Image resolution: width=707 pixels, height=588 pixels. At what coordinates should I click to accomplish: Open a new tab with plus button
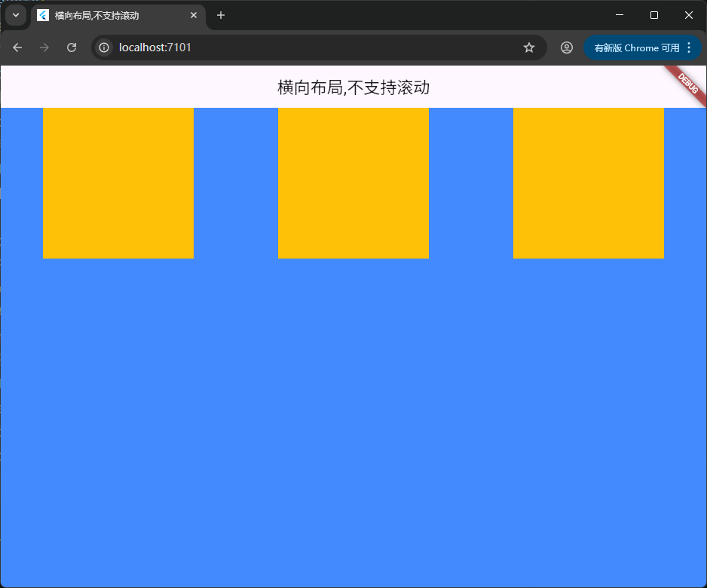click(221, 15)
